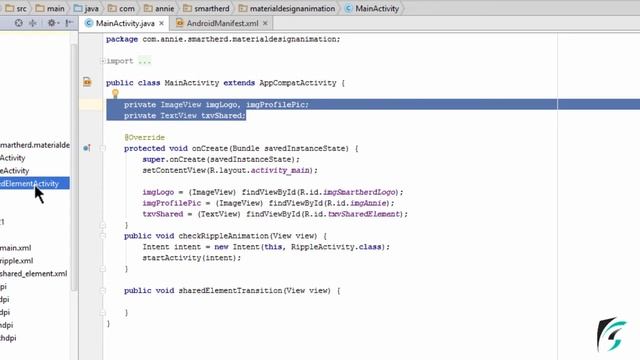
Task: Click 'txvShared' in the TextView field declaration
Action: tap(223, 116)
